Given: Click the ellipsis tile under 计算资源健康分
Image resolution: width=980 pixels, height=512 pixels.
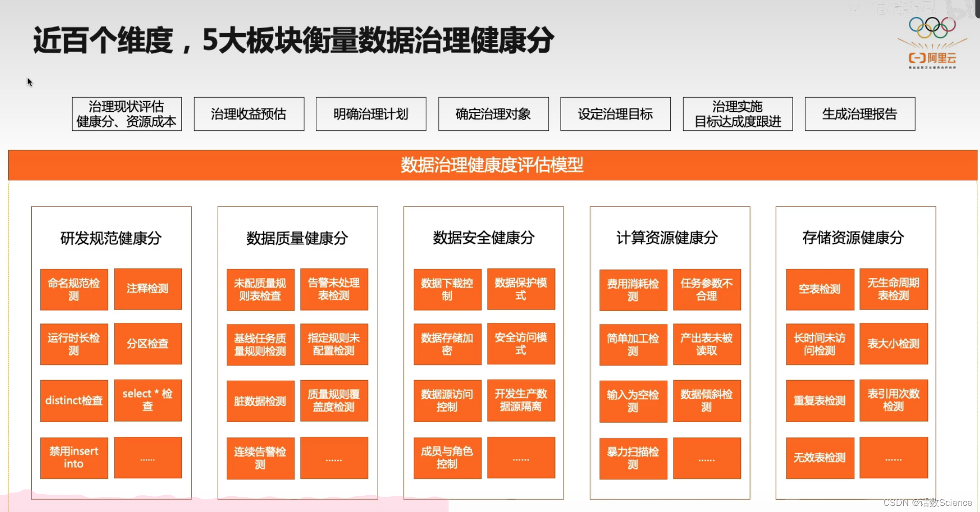Looking at the screenshot, I should point(707,458).
